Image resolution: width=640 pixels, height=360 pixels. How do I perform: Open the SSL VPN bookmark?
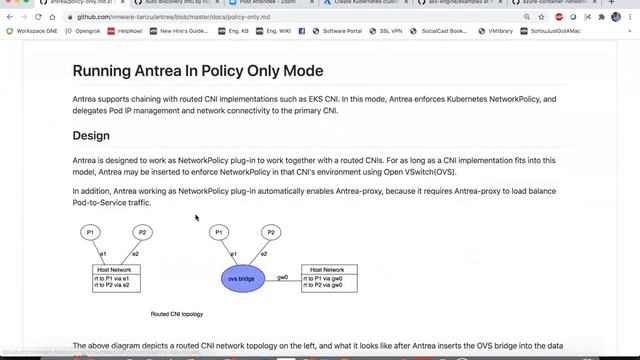tap(386, 31)
